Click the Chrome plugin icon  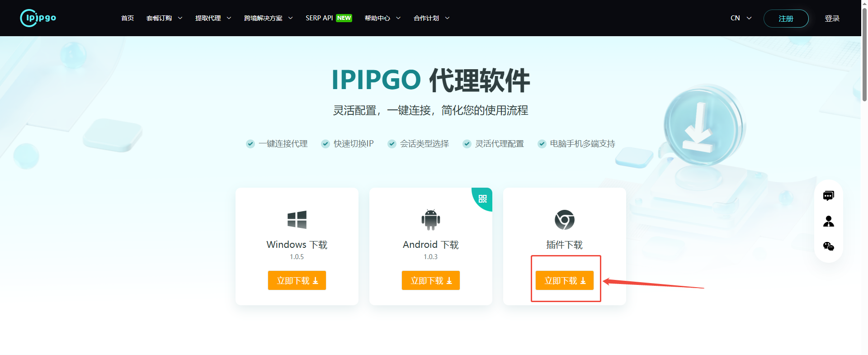(564, 220)
